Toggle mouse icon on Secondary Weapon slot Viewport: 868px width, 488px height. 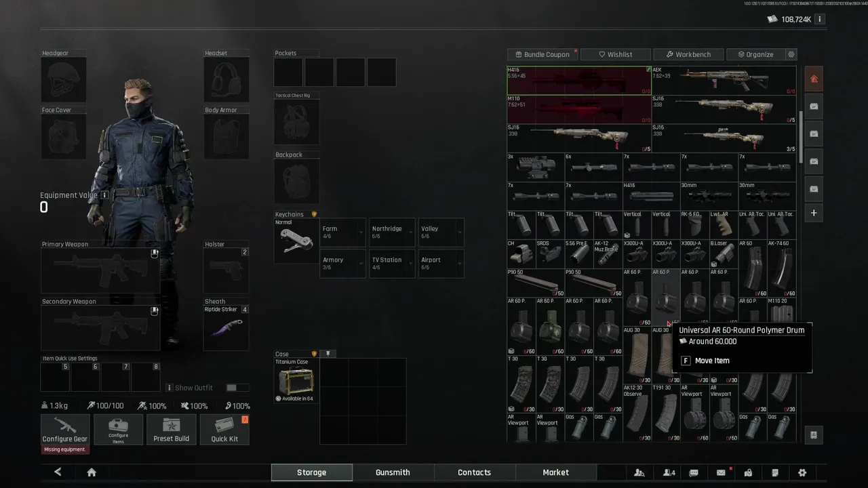155,310
